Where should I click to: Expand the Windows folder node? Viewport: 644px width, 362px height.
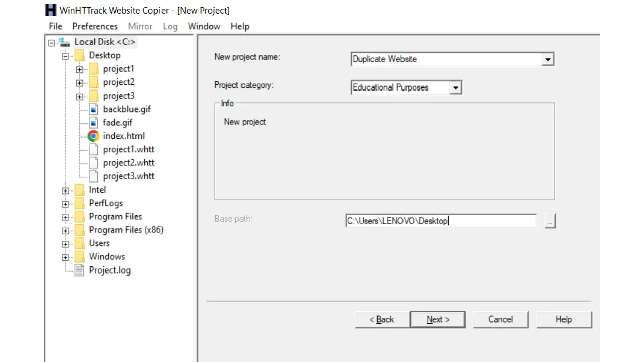65,257
